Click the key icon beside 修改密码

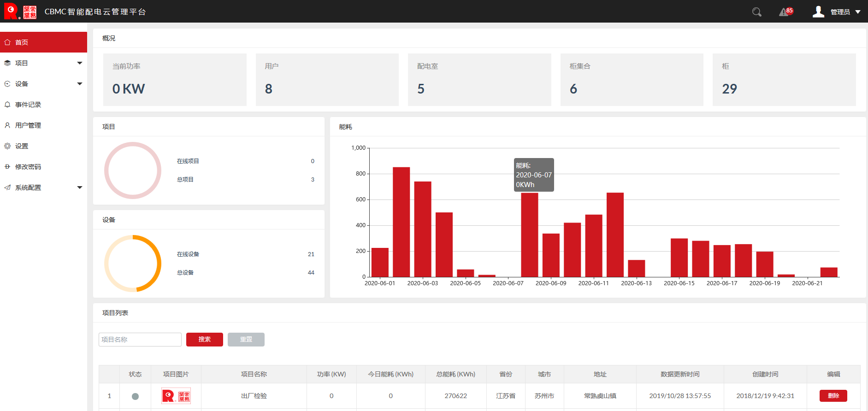tap(7, 167)
